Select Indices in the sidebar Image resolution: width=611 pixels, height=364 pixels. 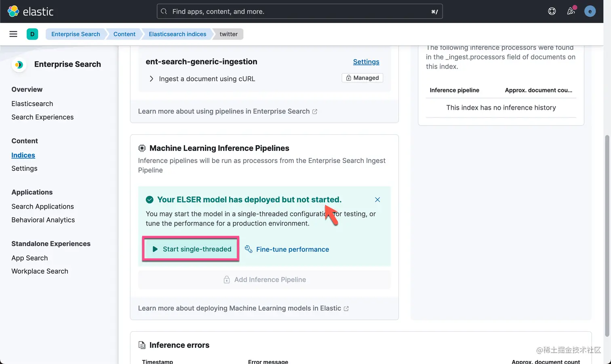(x=23, y=155)
